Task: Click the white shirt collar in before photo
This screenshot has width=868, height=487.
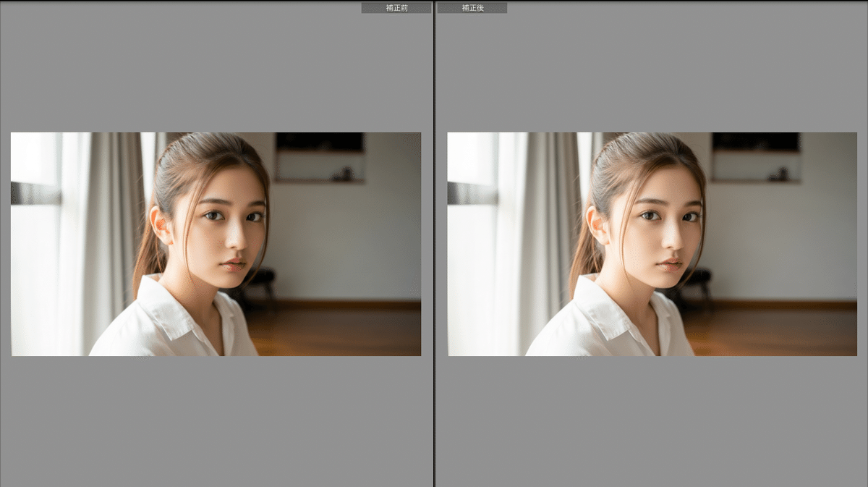Action: 163,313
